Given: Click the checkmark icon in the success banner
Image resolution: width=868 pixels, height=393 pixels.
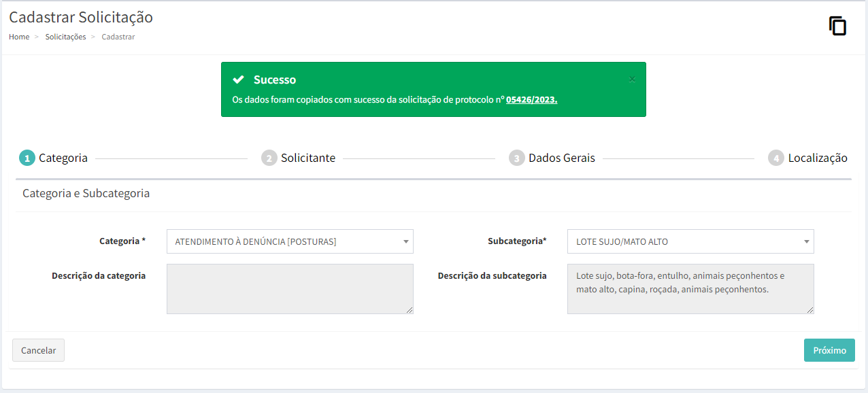Looking at the screenshot, I should tap(238, 80).
